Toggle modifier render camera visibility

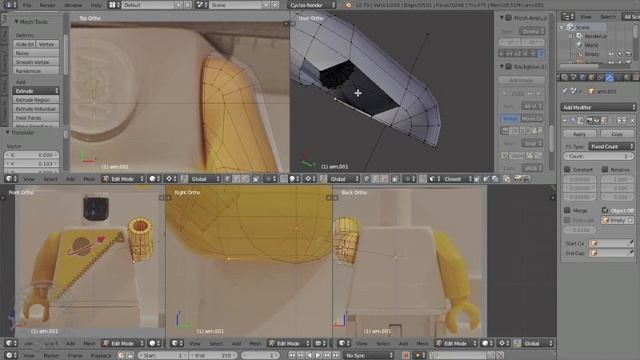point(589,120)
